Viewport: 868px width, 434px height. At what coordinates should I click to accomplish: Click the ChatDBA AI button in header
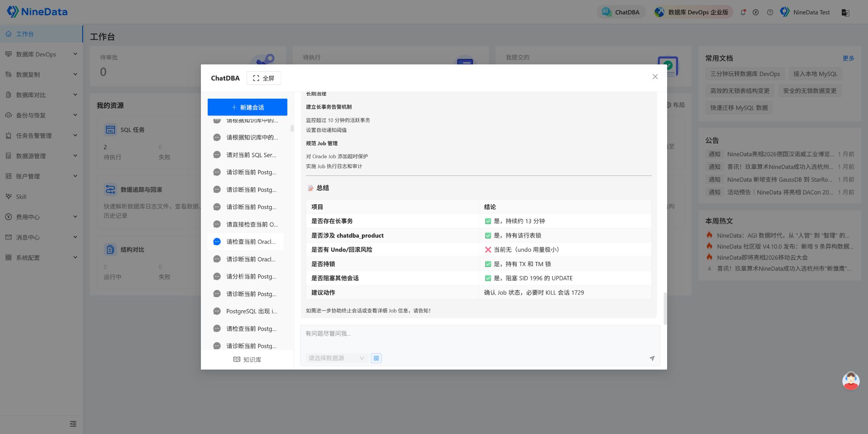pyautogui.click(x=621, y=12)
